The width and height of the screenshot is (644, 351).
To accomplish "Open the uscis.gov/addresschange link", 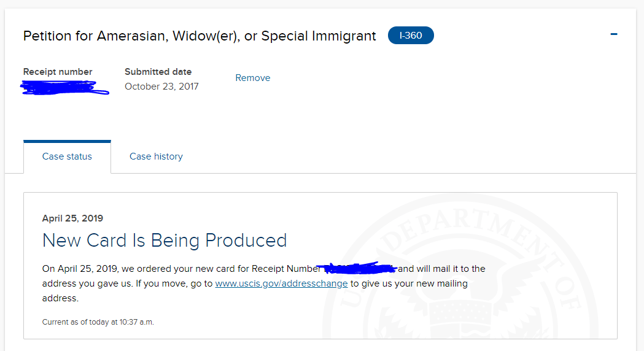I will pyautogui.click(x=281, y=283).
